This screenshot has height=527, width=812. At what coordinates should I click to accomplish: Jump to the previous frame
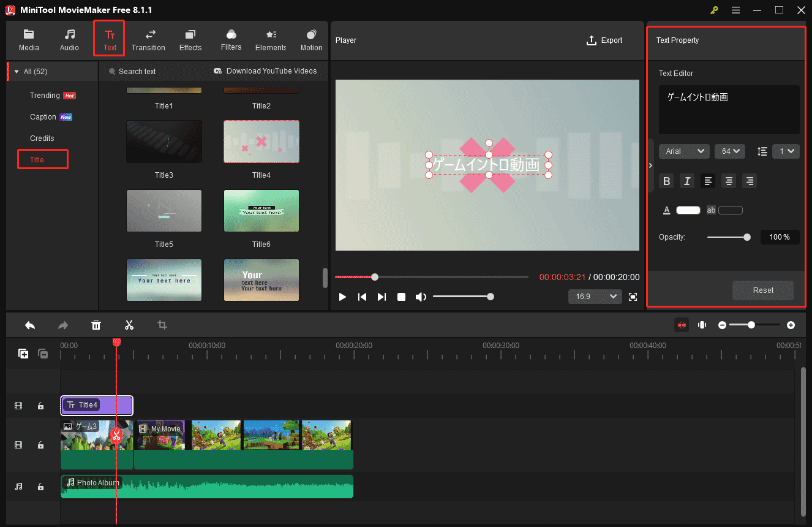pos(362,297)
